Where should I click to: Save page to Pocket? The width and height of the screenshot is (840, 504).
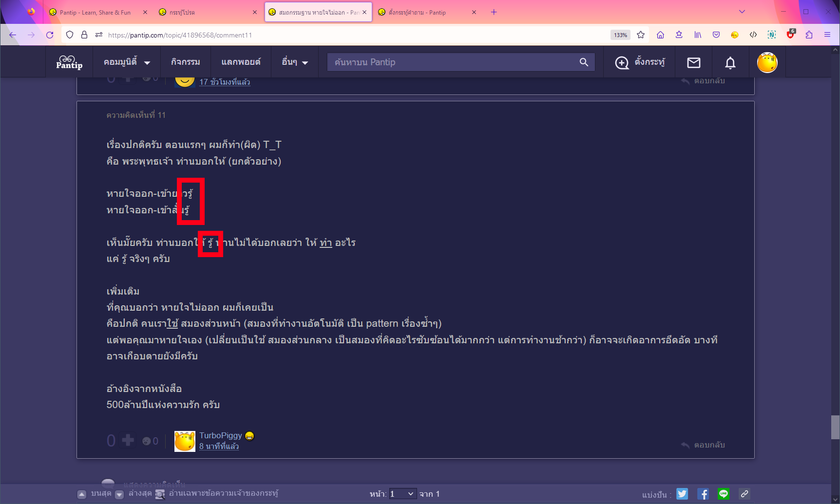[716, 35]
